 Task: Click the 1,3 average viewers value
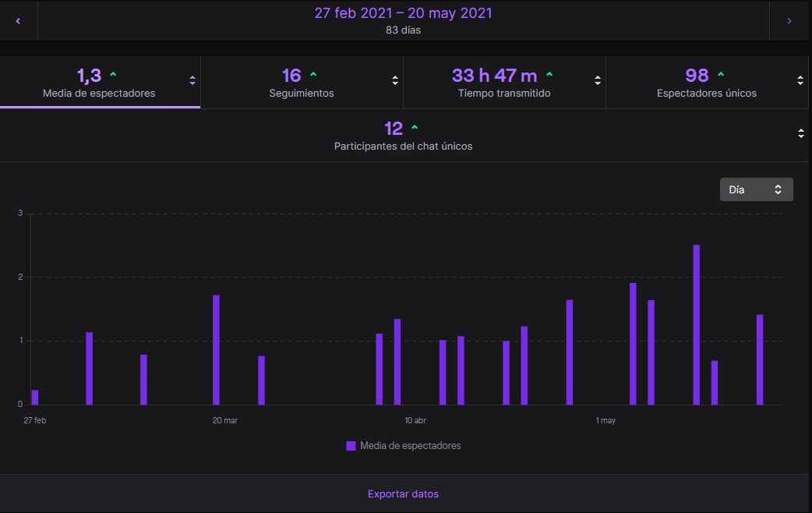pyautogui.click(x=89, y=76)
